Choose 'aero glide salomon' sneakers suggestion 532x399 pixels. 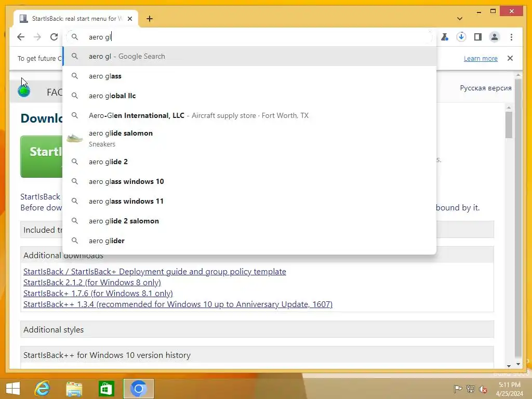(249, 138)
